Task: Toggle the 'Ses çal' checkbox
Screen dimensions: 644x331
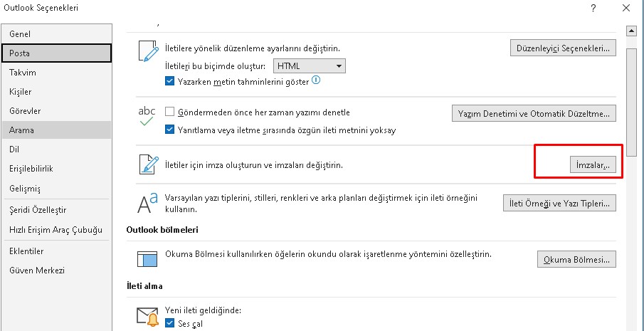Action: (169, 323)
